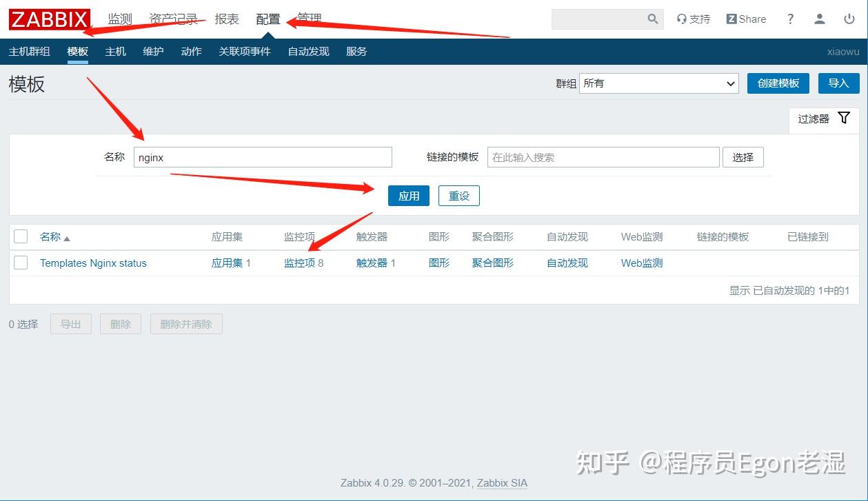The image size is (868, 501).
Task: Click the 显示 已自动发现的 1中的1 text
Action: pos(789,291)
